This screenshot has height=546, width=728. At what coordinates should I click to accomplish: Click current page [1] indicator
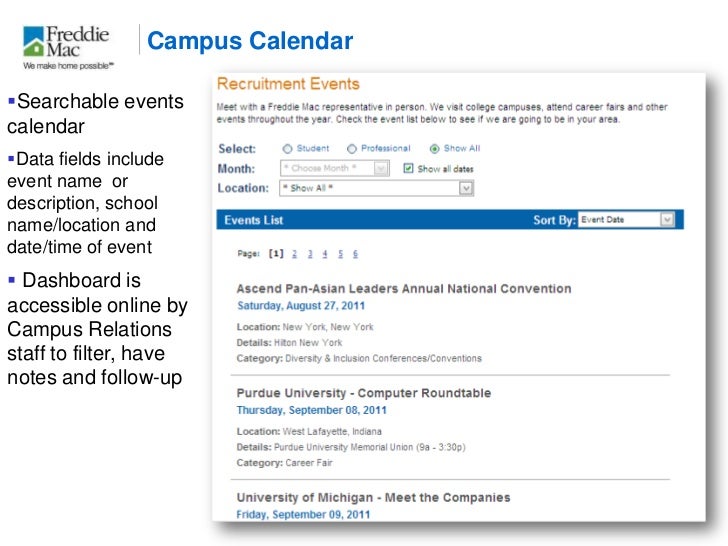[x=276, y=254]
